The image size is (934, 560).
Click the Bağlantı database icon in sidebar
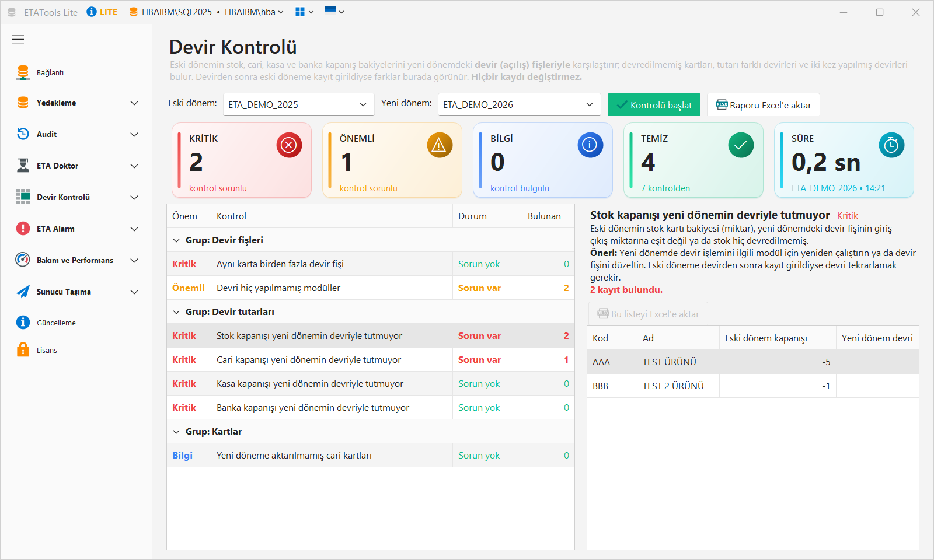[x=23, y=72]
